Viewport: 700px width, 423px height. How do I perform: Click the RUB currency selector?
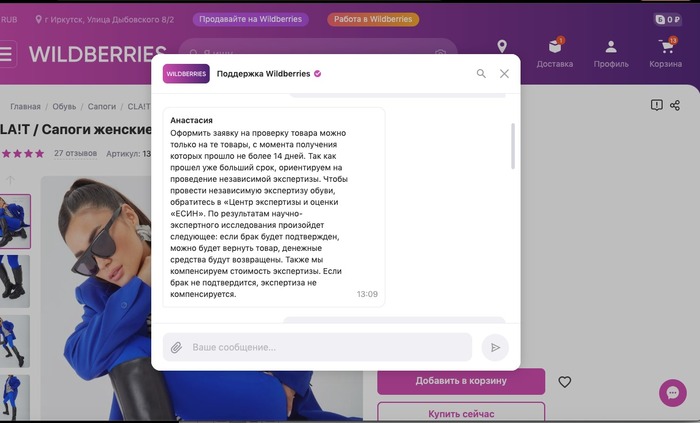9,20
